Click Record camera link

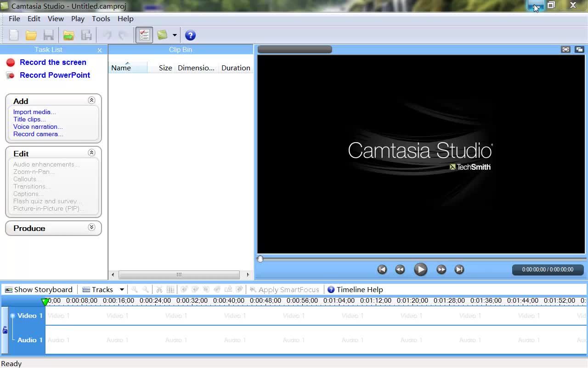click(38, 134)
